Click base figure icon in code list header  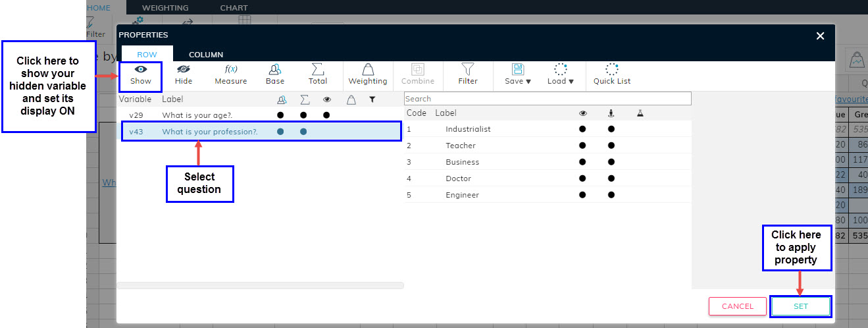[x=611, y=113]
